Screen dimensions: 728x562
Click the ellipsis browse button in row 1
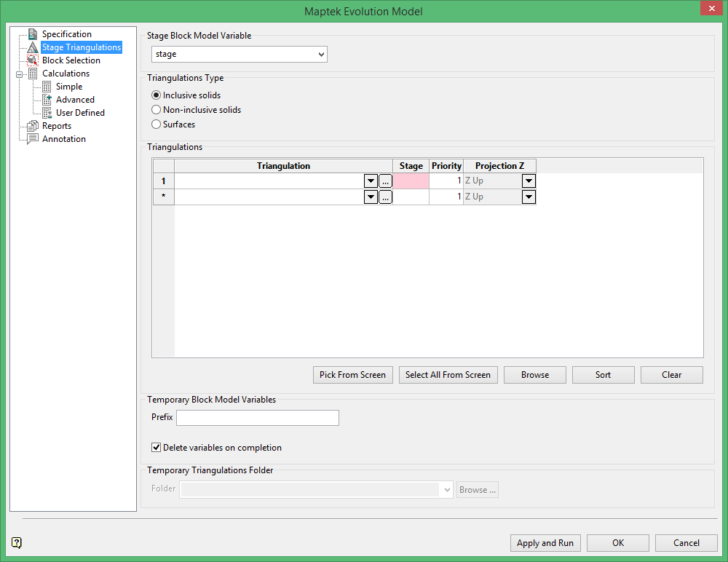point(385,181)
